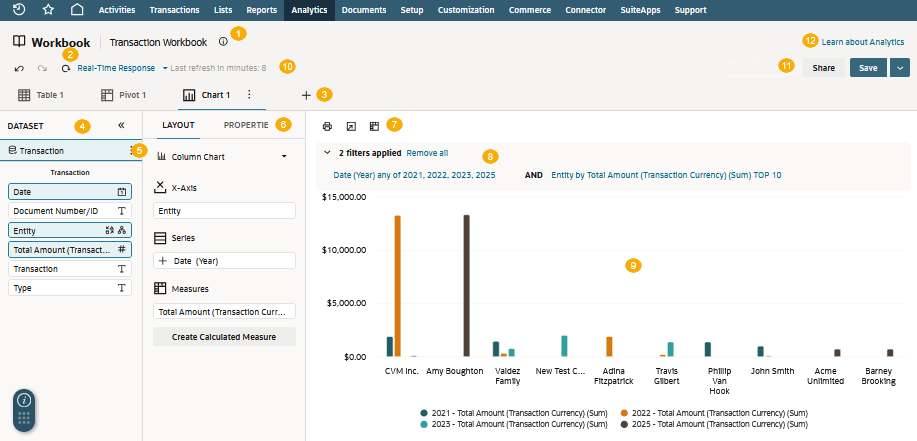This screenshot has height=441, width=917.
Task: Open the Shortcuts star icon
Action: (49, 9)
